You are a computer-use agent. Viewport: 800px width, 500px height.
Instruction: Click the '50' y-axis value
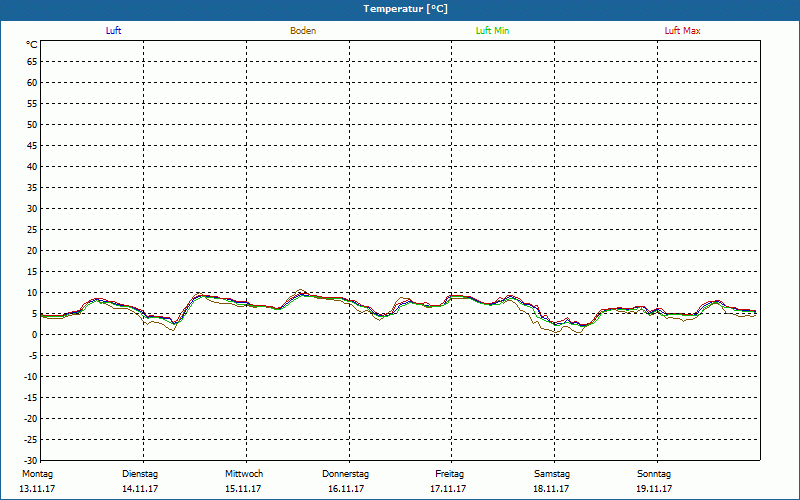32,124
